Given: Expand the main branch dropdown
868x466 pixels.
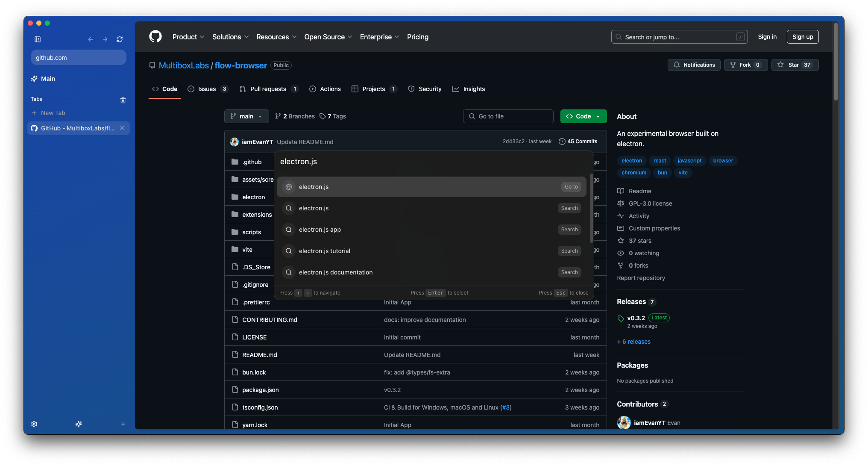Looking at the screenshot, I should click(x=246, y=116).
